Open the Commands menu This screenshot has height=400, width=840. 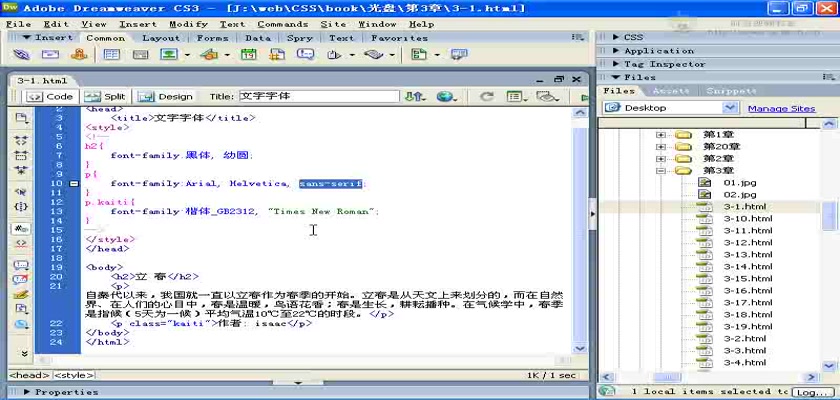pos(282,24)
